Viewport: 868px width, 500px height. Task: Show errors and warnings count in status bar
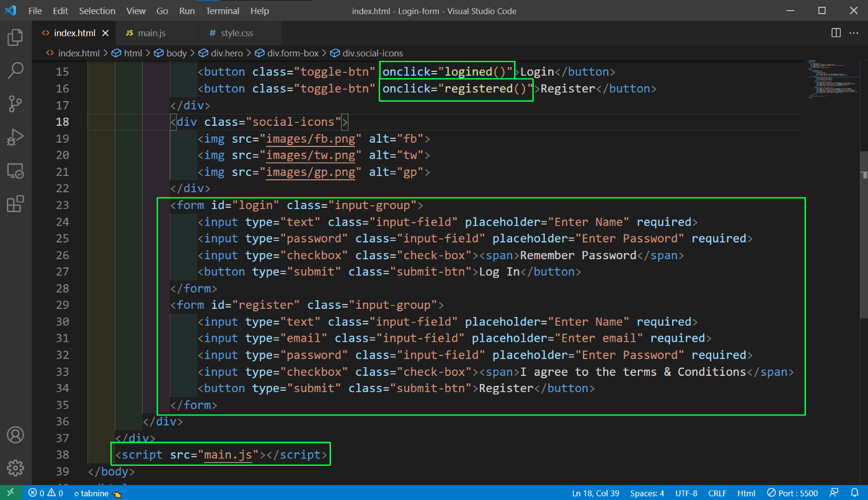click(46, 493)
